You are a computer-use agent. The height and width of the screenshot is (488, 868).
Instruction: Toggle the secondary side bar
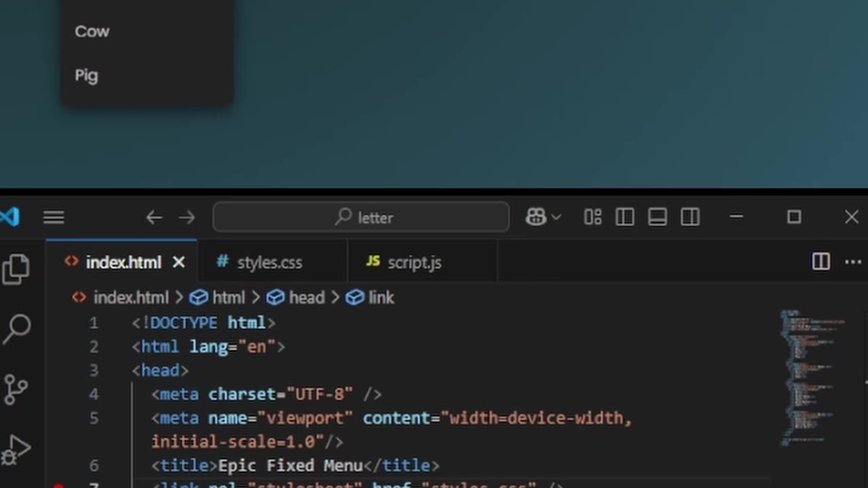pos(690,217)
